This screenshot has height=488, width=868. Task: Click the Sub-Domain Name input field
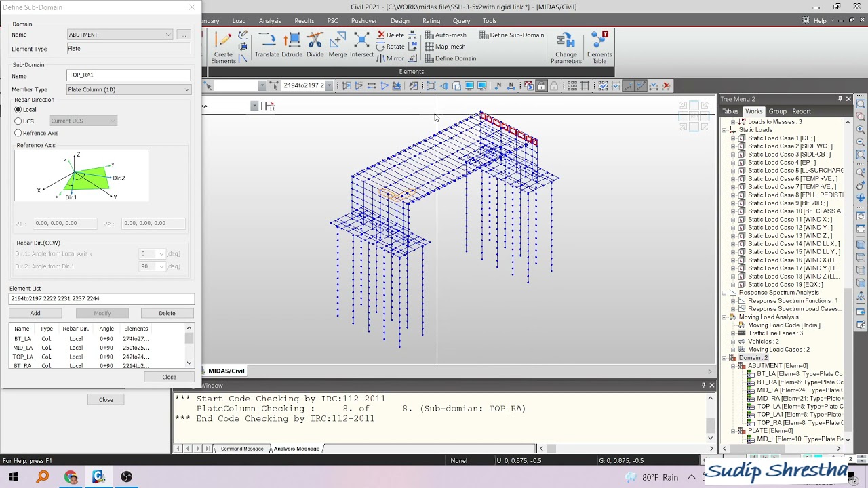click(128, 75)
